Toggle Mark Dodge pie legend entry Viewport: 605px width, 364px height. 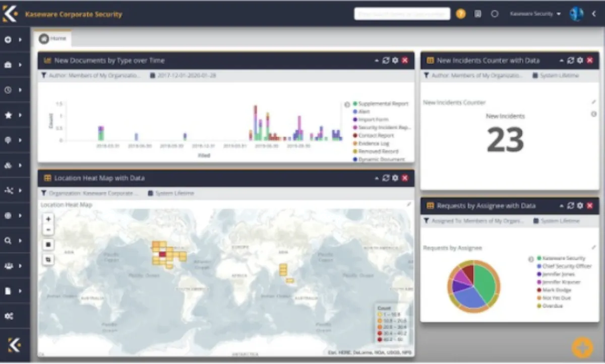pyautogui.click(x=554, y=290)
